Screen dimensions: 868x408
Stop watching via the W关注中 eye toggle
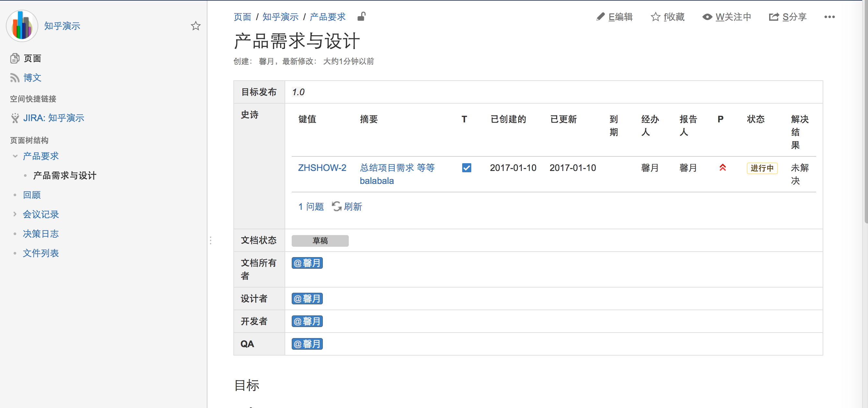click(x=707, y=17)
